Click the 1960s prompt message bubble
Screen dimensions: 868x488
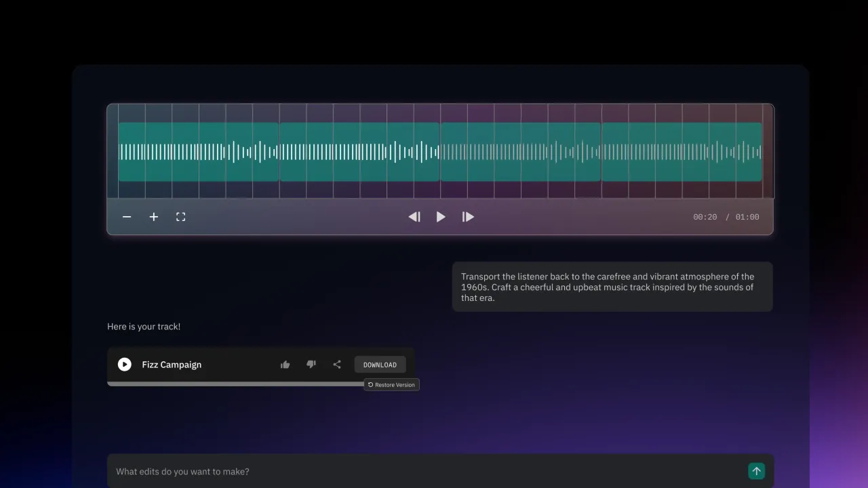pyautogui.click(x=612, y=287)
